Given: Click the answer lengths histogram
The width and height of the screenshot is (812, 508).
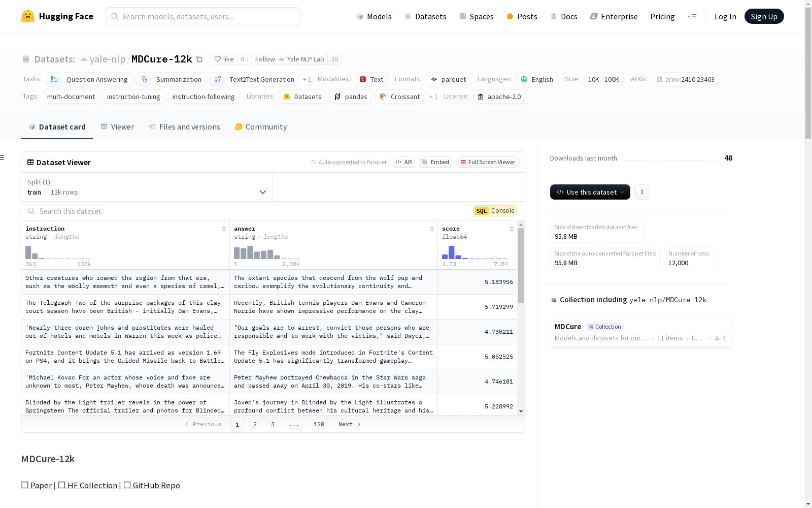Looking at the screenshot, I should tap(267, 252).
